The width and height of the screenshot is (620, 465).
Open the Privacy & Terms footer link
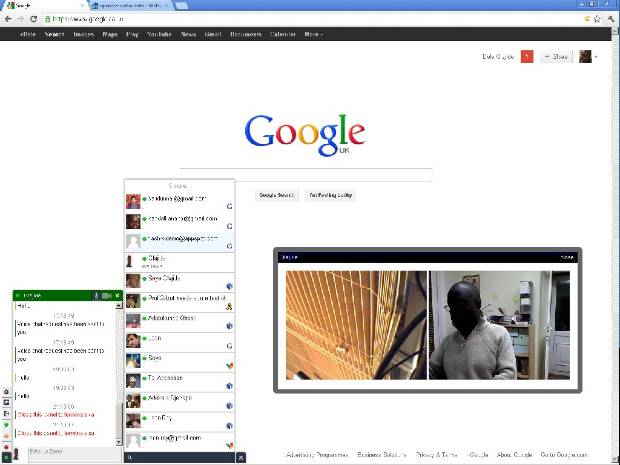tap(437, 455)
